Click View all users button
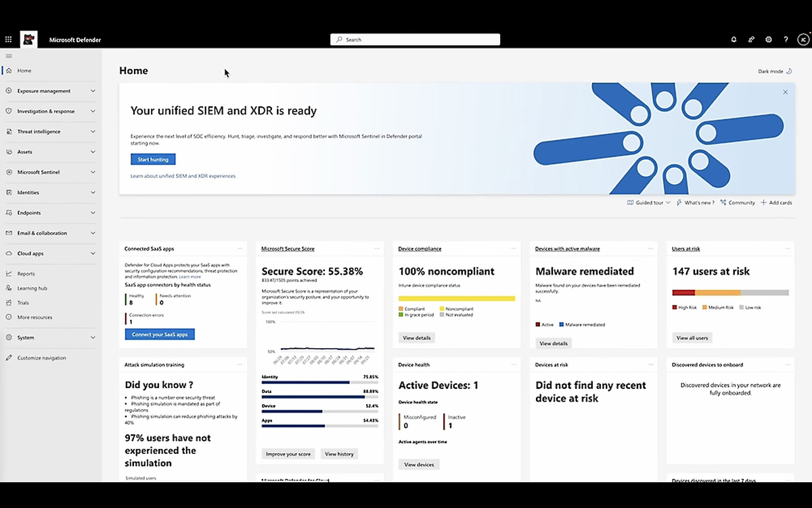The image size is (812, 508). (x=692, y=337)
